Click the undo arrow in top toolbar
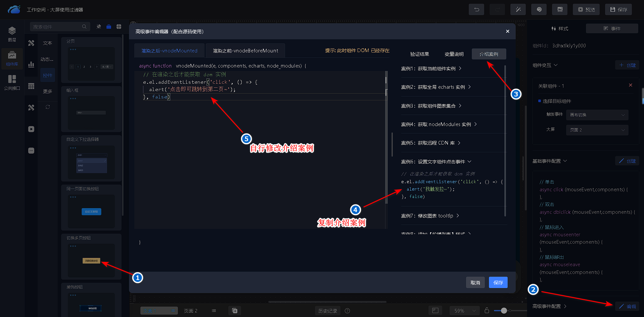644x317 pixels. point(476,9)
